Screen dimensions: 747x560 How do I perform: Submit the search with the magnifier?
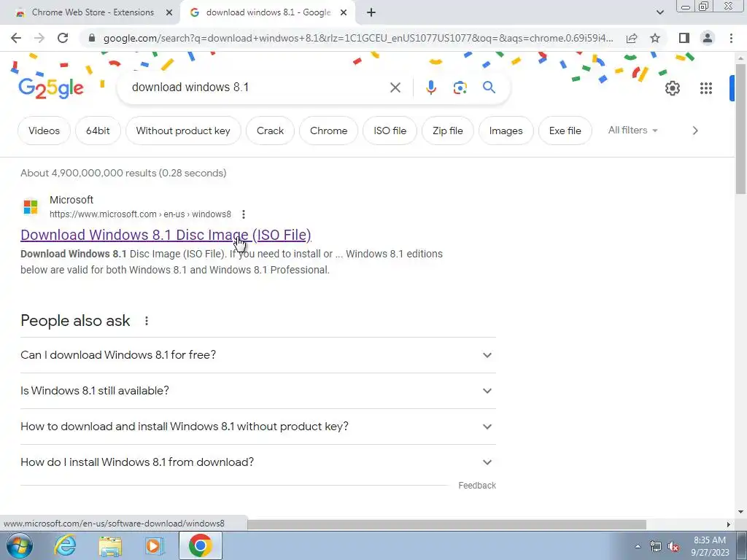coord(489,87)
